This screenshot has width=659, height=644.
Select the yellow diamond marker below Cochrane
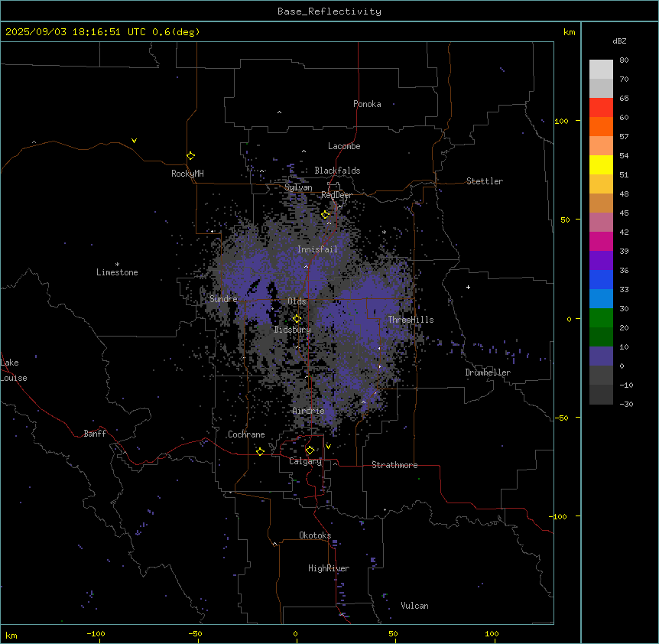tap(260, 451)
